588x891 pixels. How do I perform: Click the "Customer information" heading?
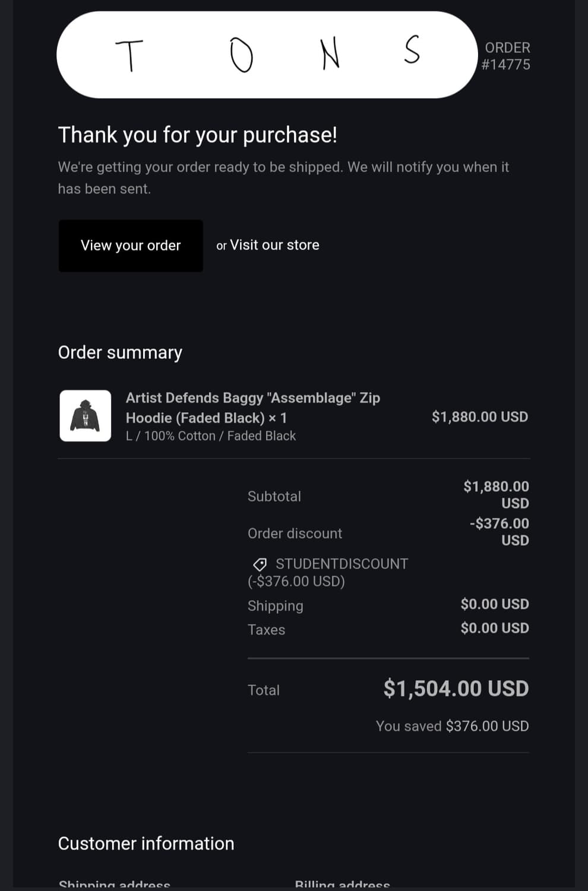click(x=146, y=843)
